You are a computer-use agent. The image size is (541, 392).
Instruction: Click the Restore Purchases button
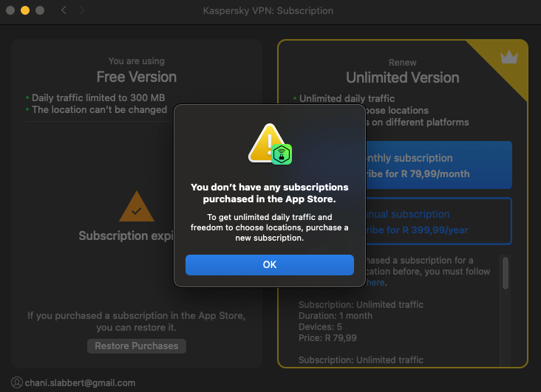[137, 345]
